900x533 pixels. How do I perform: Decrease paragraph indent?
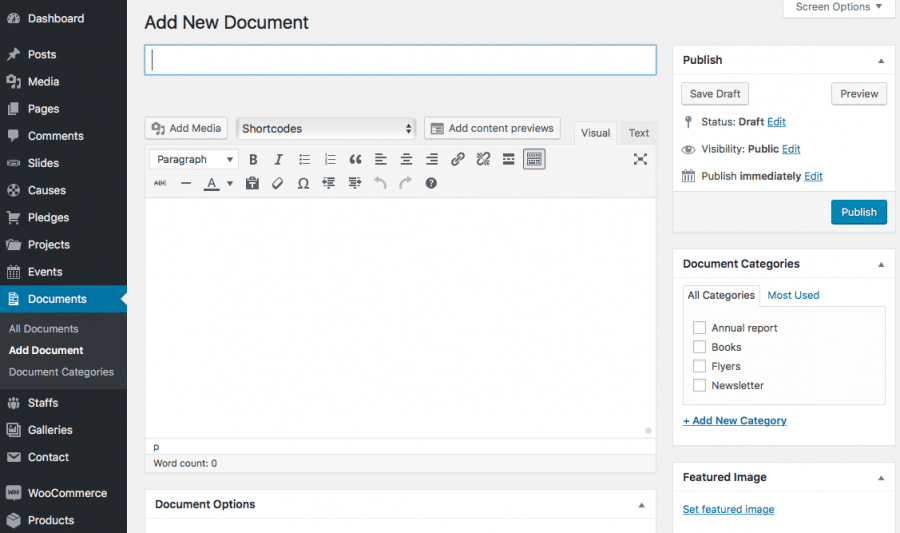329,184
